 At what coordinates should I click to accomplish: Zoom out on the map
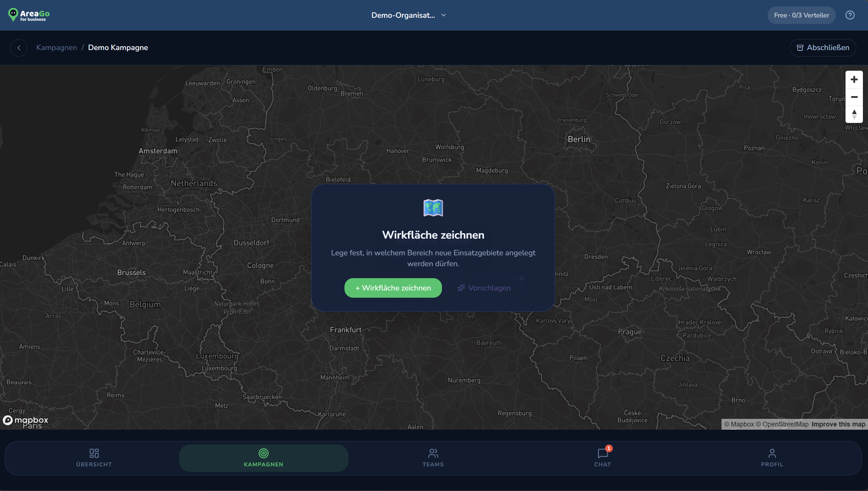[x=854, y=97]
